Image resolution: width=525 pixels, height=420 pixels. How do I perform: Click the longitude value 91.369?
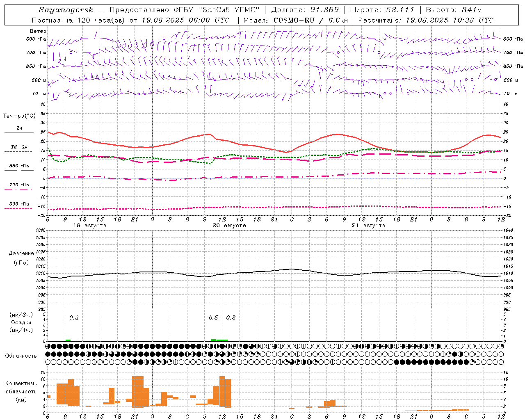pyautogui.click(x=325, y=10)
